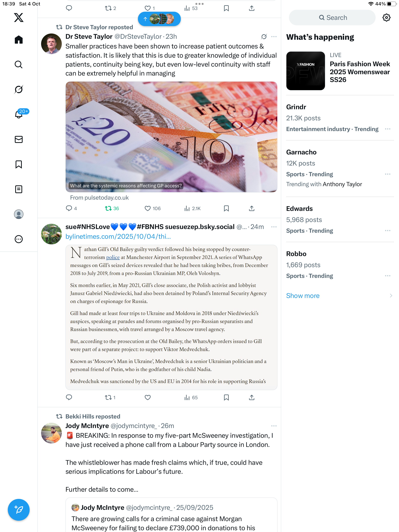Open Bookmarks in the left sidebar
The width and height of the screenshot is (399, 532).
(19, 165)
